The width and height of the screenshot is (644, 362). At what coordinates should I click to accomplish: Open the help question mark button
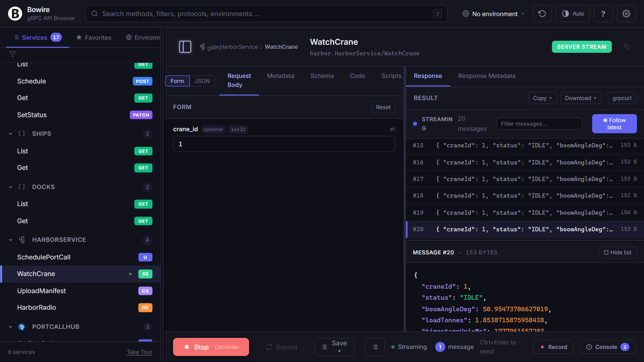(x=603, y=14)
